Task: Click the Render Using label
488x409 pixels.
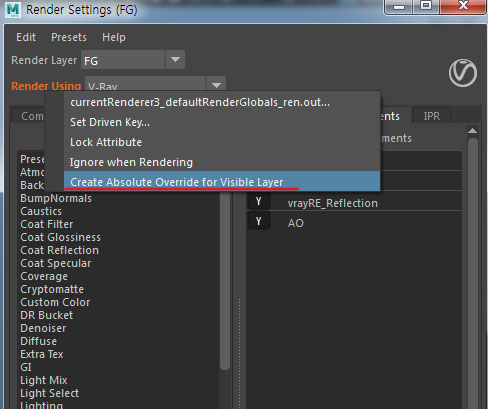Action: (x=46, y=86)
